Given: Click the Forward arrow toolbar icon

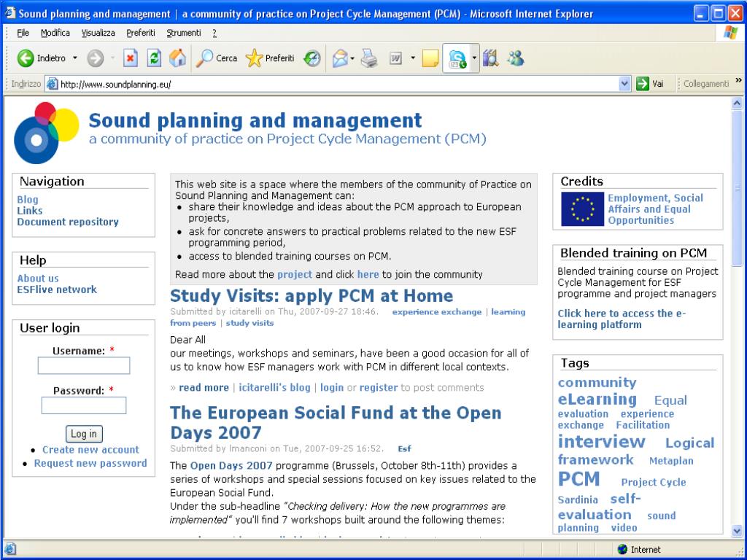Looking at the screenshot, I should click(x=96, y=58).
